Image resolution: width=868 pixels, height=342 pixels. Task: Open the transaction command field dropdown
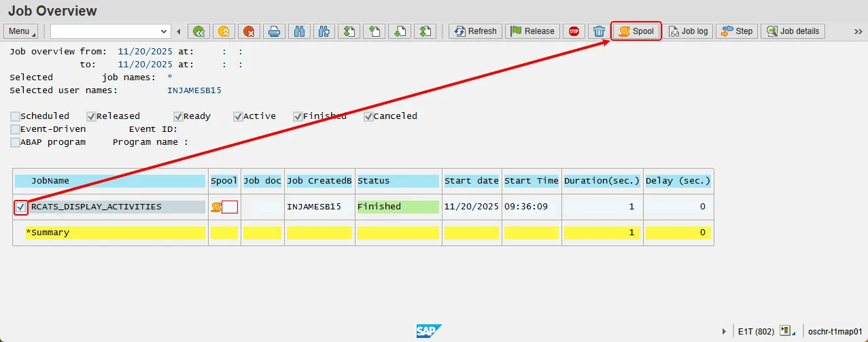pyautogui.click(x=163, y=31)
